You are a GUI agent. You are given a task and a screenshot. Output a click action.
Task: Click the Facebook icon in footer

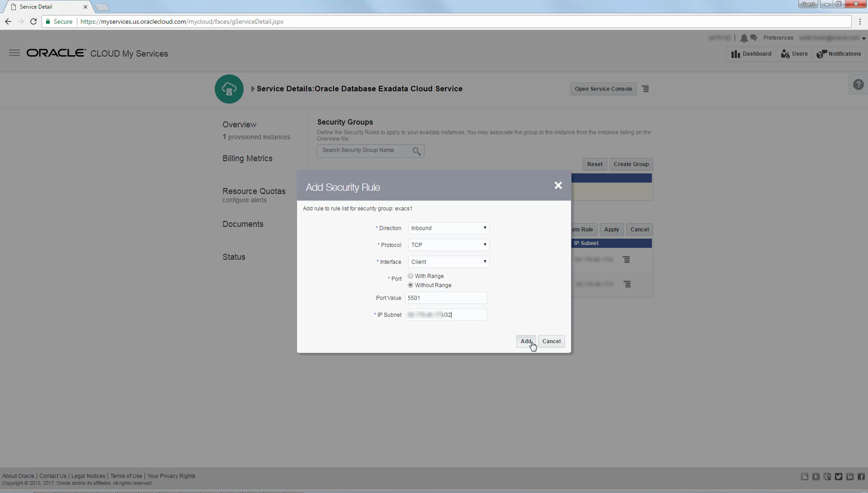click(861, 477)
